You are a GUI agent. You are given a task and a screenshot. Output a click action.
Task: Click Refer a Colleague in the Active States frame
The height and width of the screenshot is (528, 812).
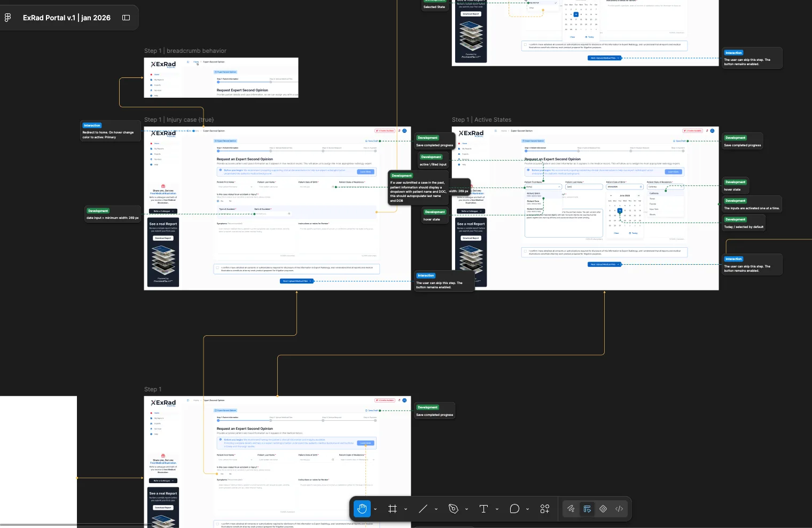471,211
